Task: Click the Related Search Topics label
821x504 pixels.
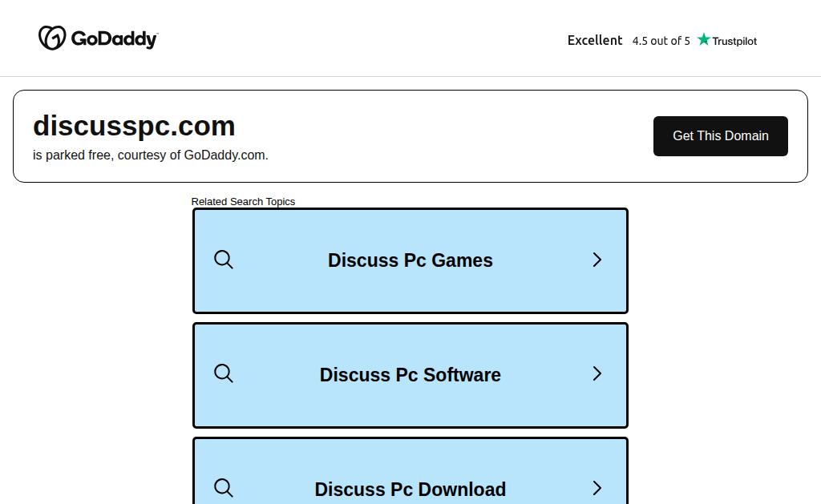Action: coord(243,201)
